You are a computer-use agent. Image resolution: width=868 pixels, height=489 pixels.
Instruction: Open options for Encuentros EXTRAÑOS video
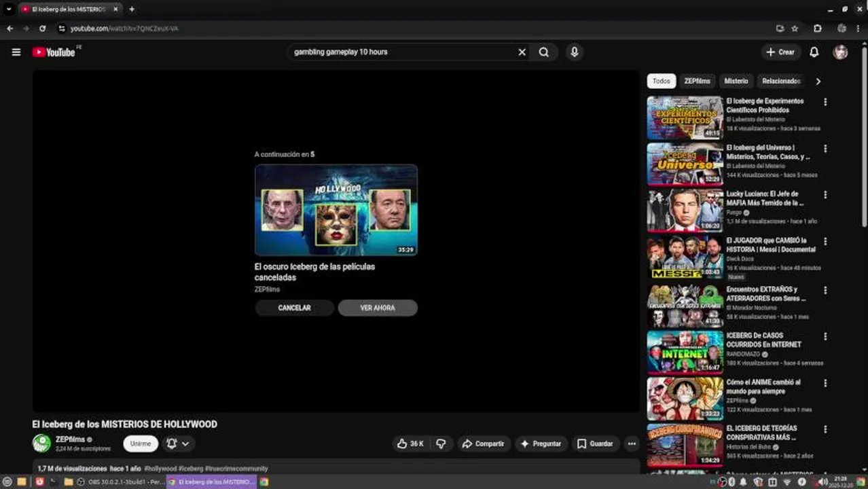pos(825,290)
